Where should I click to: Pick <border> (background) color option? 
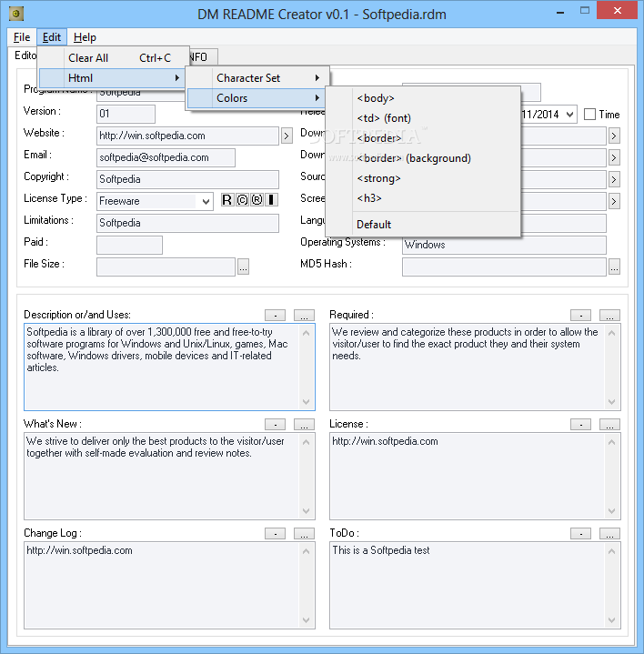[x=423, y=158]
